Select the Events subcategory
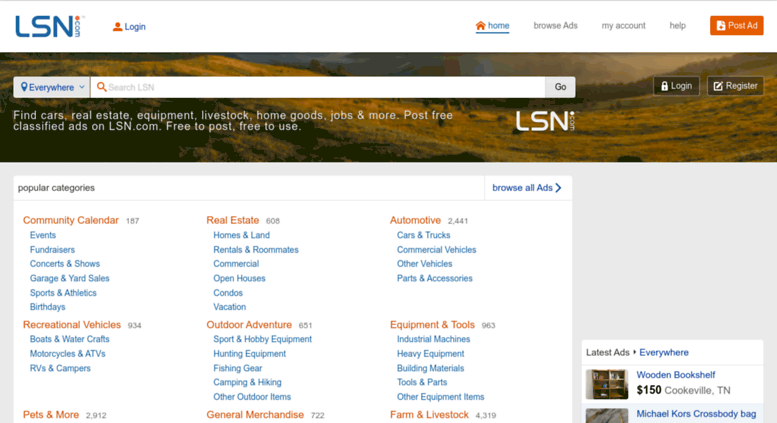This screenshot has width=777, height=423. click(43, 235)
